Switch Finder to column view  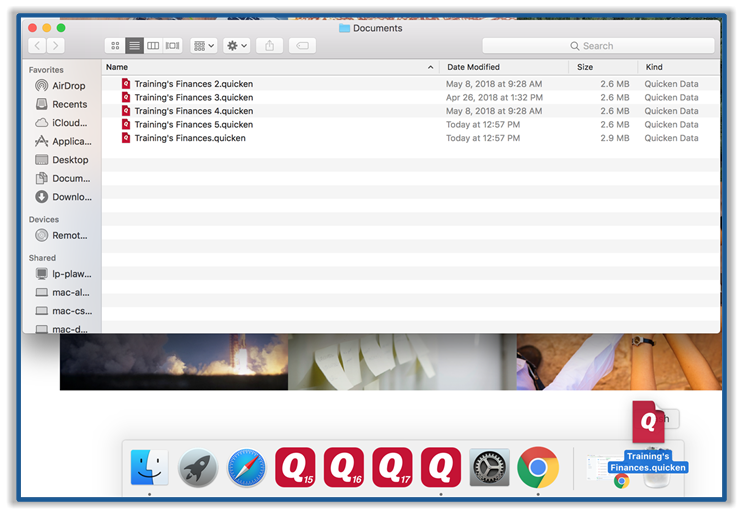153,46
